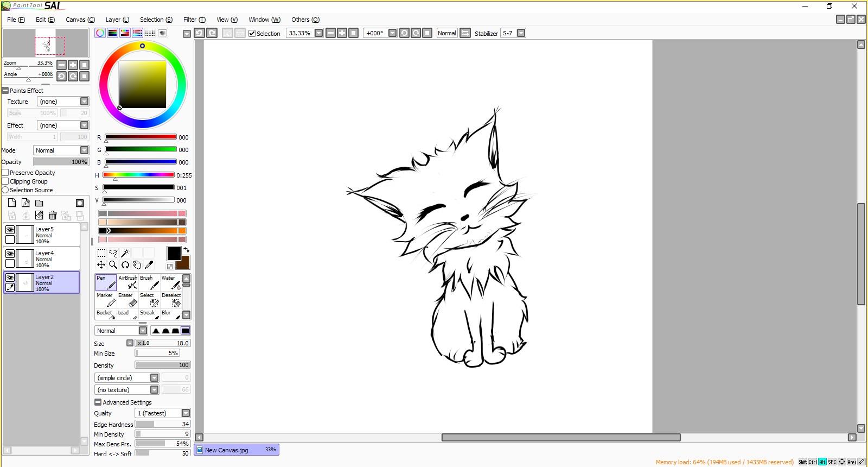
Task: Open the Texture dropdown
Action: point(84,102)
